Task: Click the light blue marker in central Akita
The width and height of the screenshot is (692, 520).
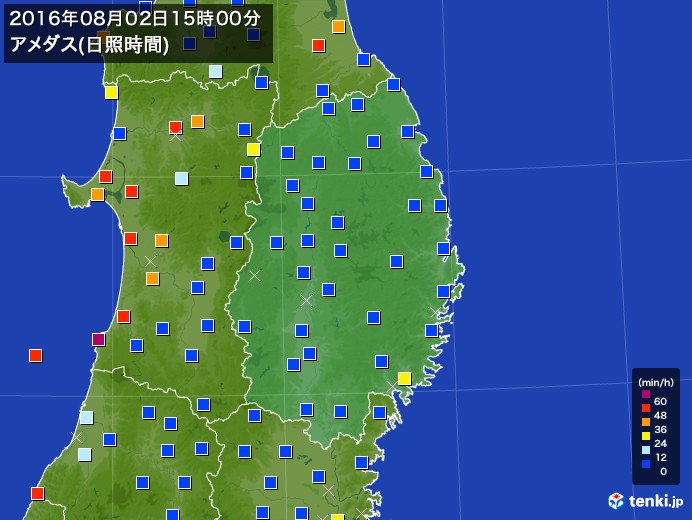Action: click(181, 178)
